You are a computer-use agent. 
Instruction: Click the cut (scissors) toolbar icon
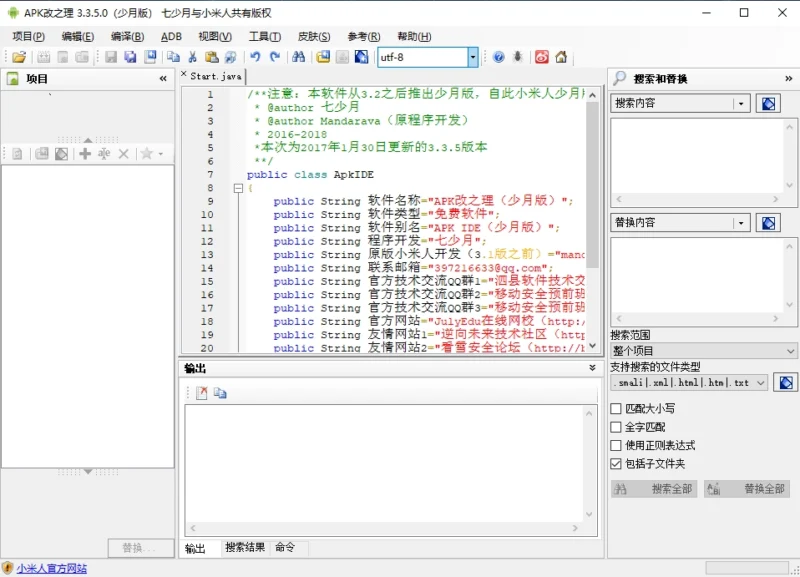coord(194,57)
